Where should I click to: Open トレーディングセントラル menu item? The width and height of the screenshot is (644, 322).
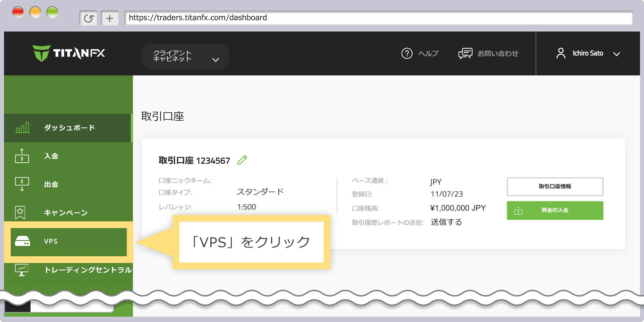(x=88, y=270)
